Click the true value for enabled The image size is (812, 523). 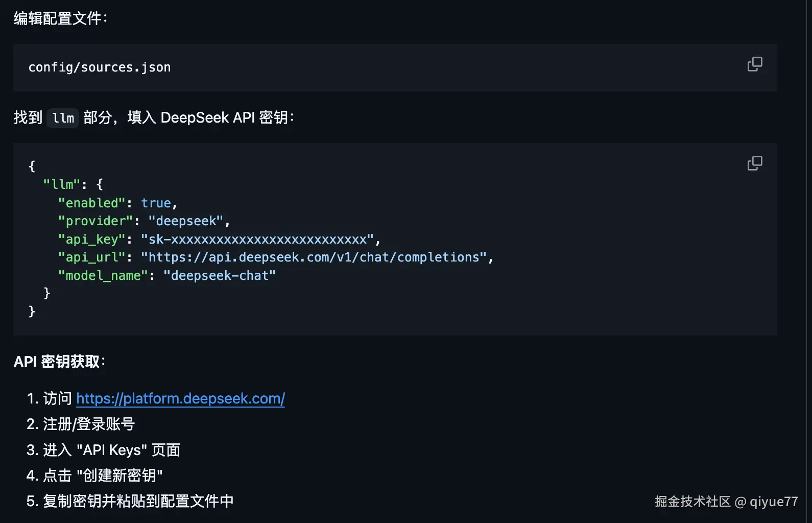tap(156, 203)
